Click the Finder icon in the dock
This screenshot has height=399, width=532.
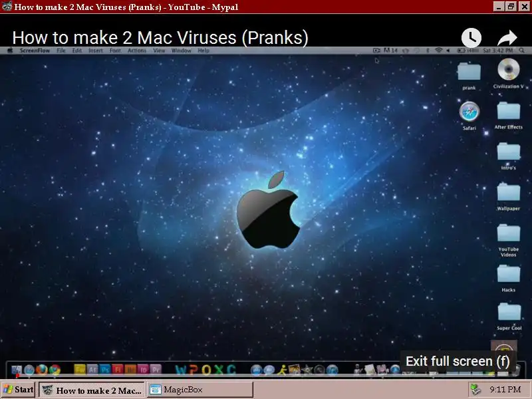click(x=17, y=369)
